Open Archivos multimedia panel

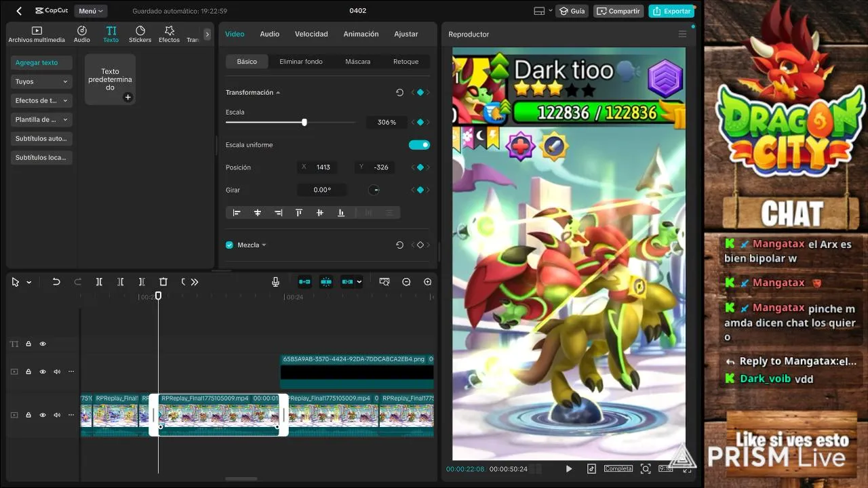pyautogui.click(x=37, y=35)
